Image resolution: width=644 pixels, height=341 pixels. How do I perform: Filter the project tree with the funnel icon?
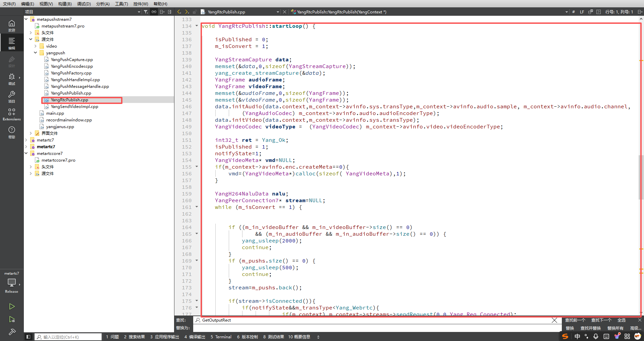tap(146, 12)
